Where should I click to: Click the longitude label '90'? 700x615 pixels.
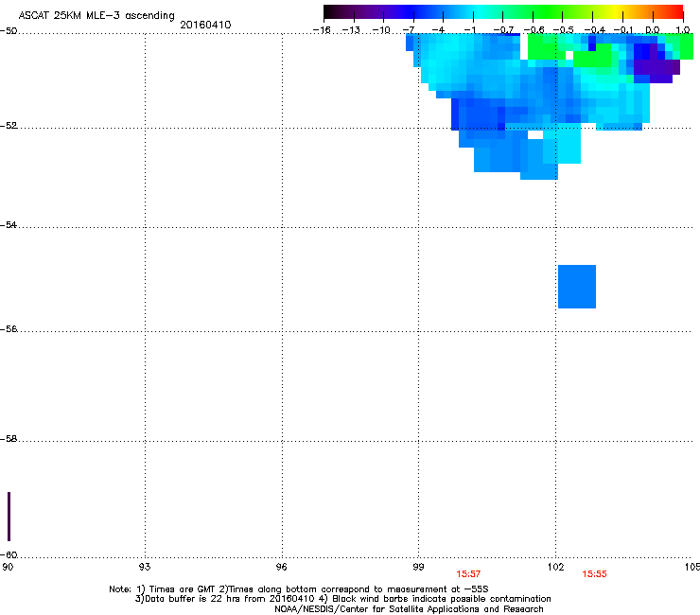pos(8,567)
